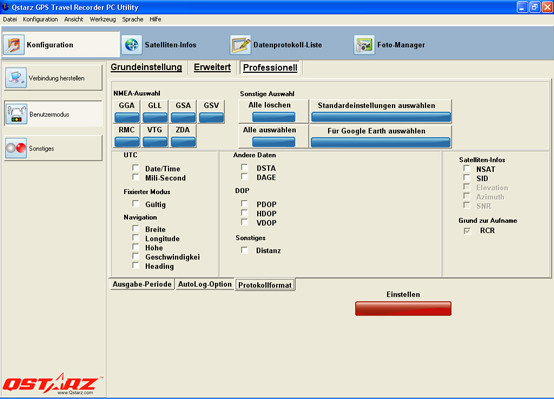Click the SNR checkbox
Image resolution: width=554 pixels, height=399 pixels.
coord(467,205)
